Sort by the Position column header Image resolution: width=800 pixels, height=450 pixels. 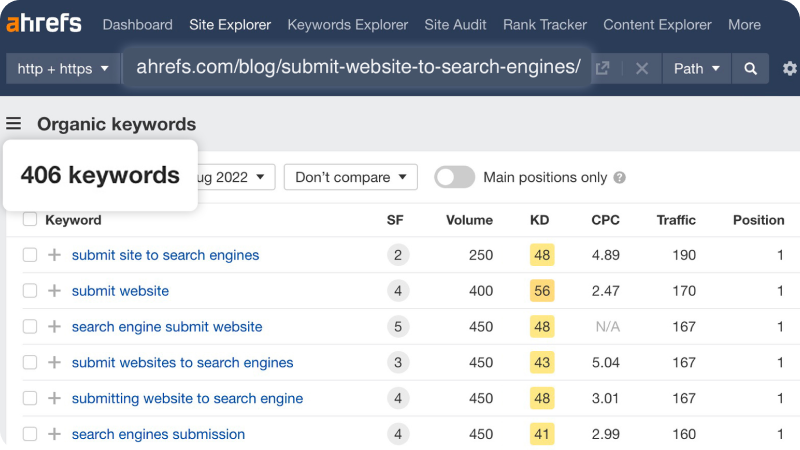coord(759,220)
